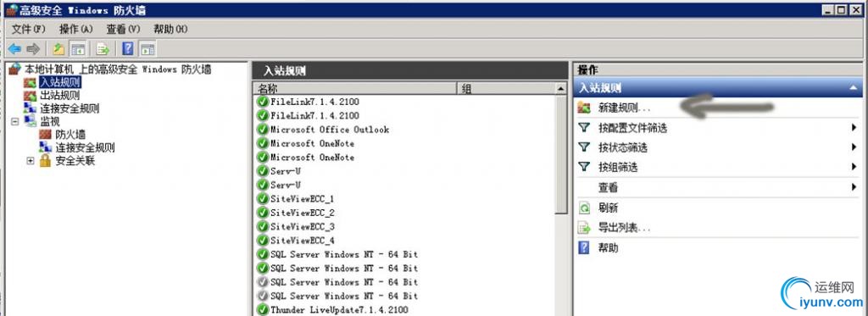Select the 安全关联 tree item

[x=75, y=161]
